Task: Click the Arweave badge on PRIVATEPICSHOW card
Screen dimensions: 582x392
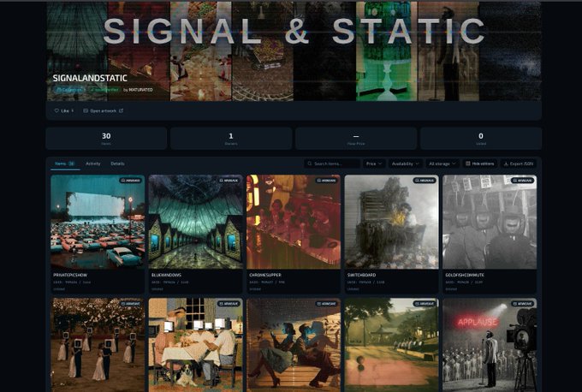Action: pos(130,181)
